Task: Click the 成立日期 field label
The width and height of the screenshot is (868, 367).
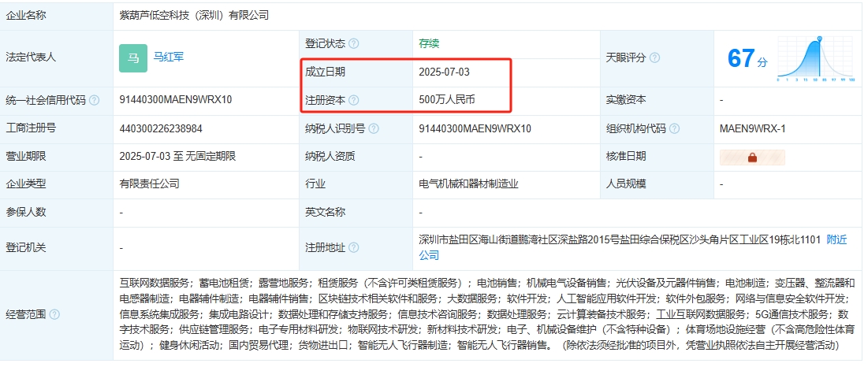Action: pos(325,72)
